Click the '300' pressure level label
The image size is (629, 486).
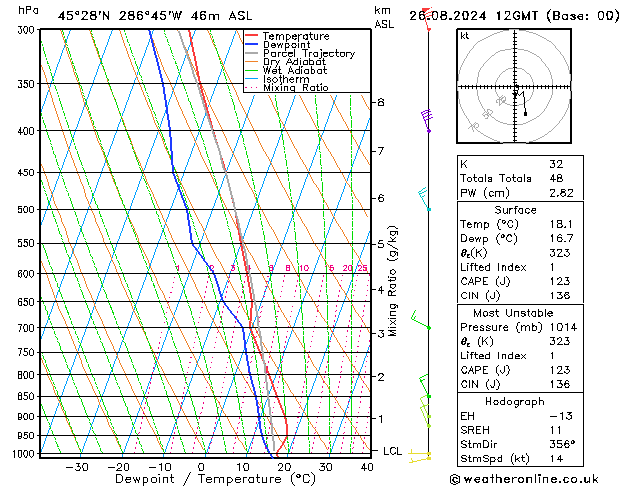[28, 30]
